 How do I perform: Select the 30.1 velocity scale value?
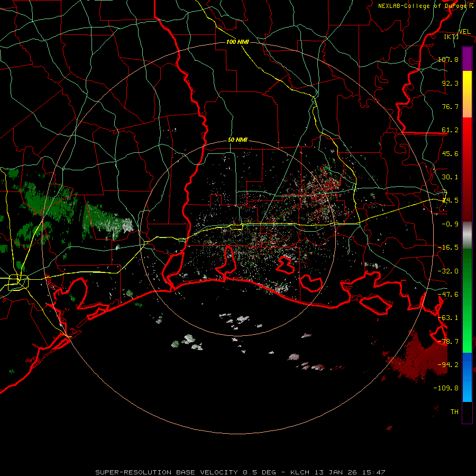pos(450,177)
